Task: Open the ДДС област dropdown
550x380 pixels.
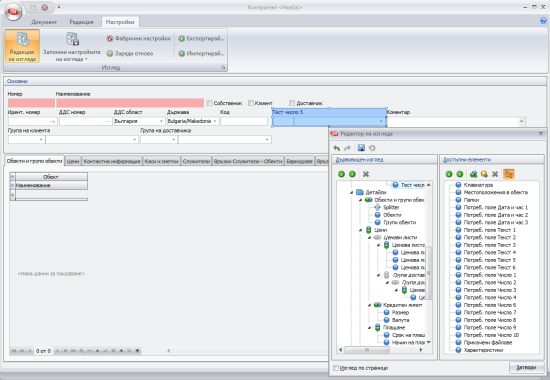Action: coord(161,121)
